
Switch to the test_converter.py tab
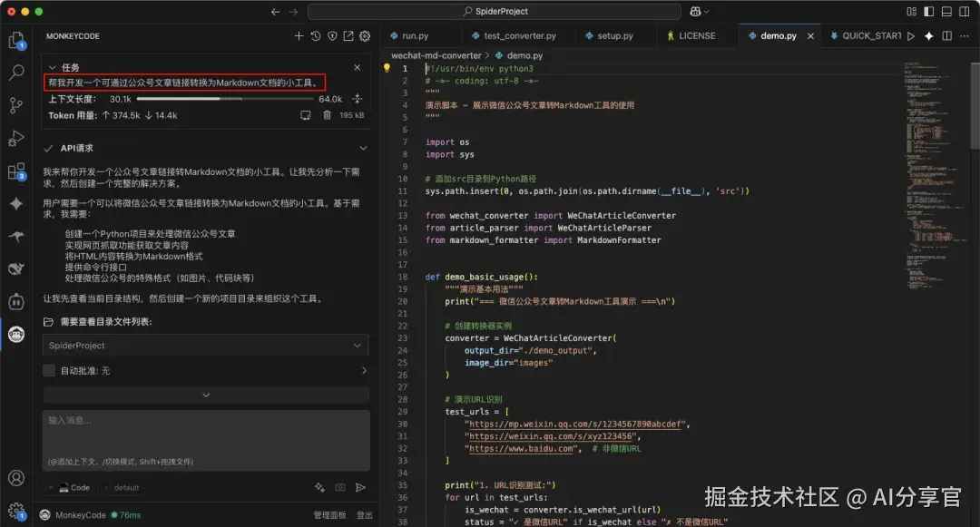pos(519,36)
